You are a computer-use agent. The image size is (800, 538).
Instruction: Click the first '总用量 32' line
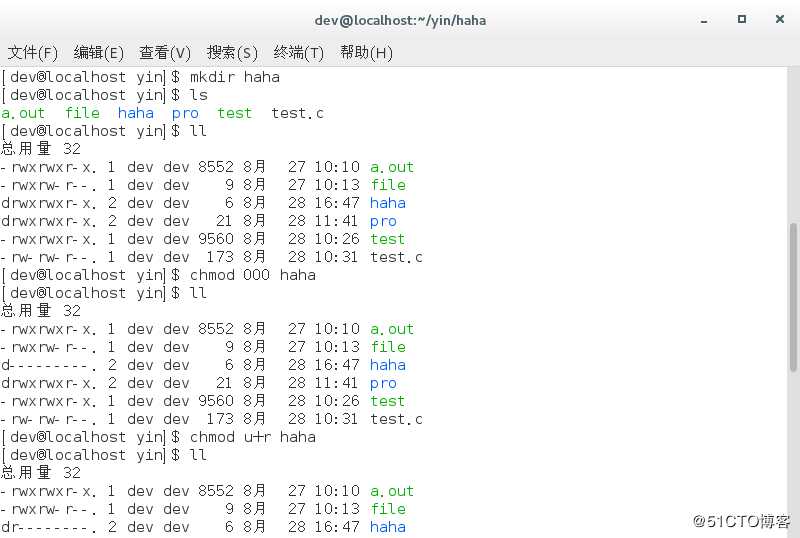click(x=41, y=149)
